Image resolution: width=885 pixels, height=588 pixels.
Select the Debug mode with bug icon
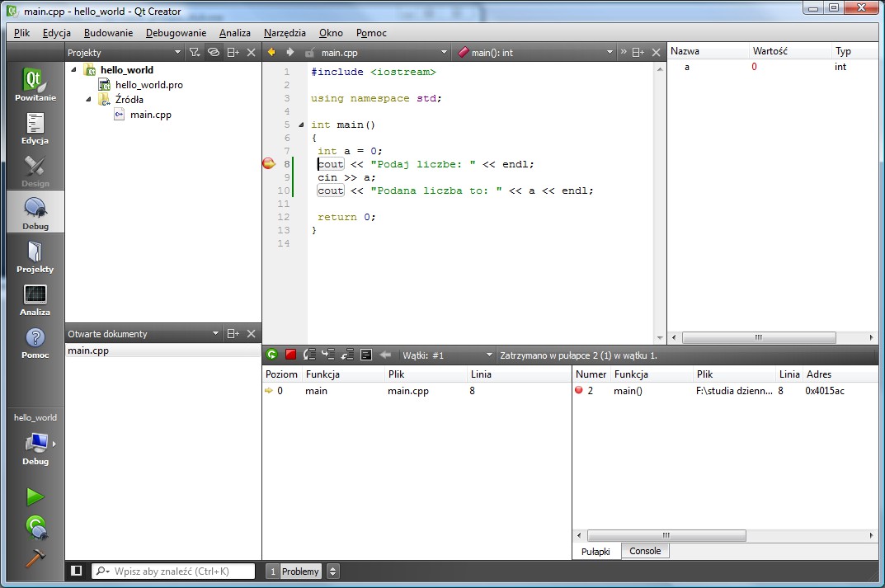(35, 213)
